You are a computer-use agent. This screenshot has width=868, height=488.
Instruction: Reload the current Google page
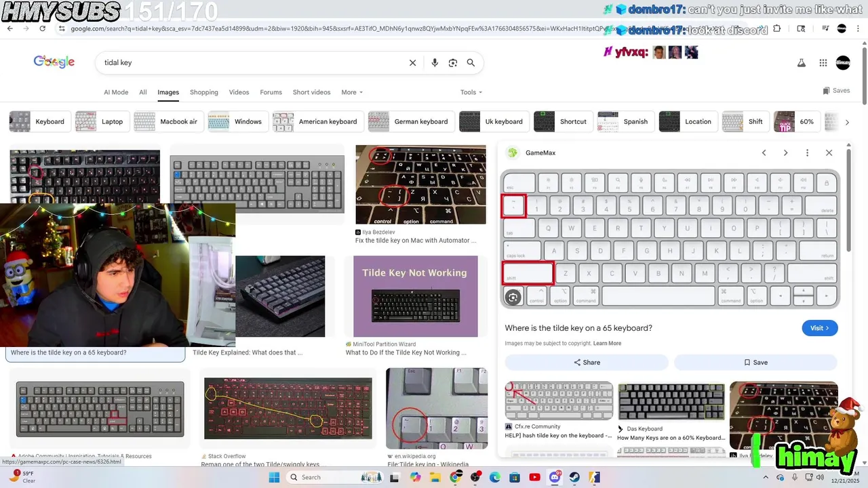click(x=42, y=28)
